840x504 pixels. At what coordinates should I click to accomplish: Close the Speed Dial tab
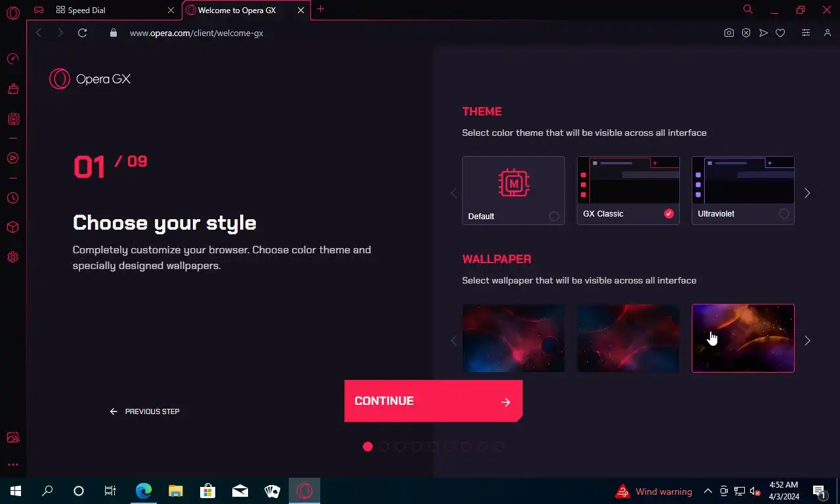(x=171, y=10)
